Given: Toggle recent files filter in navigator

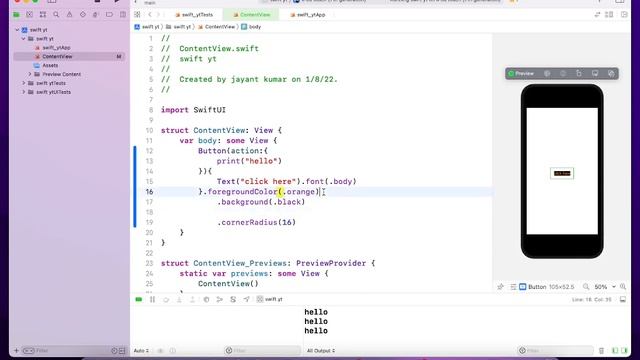Looking at the screenshot, I should pos(114,351).
